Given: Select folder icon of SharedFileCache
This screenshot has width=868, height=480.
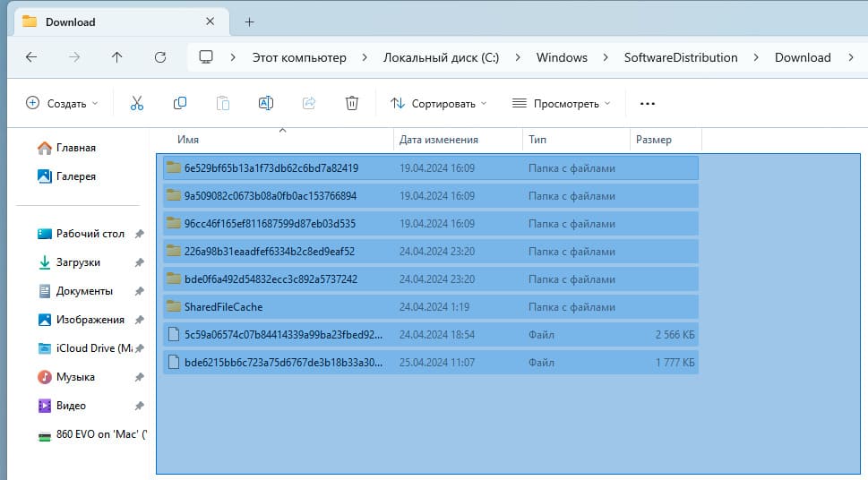Looking at the screenshot, I should point(174,305).
